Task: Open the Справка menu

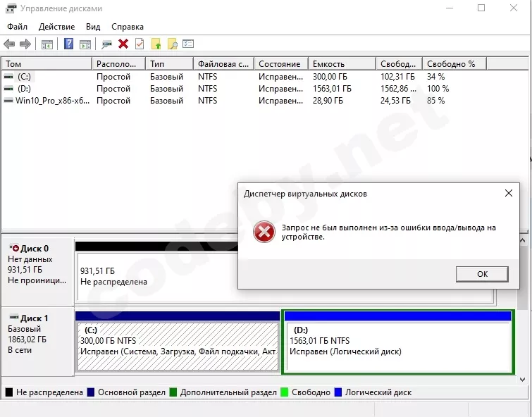Action: pos(128,27)
